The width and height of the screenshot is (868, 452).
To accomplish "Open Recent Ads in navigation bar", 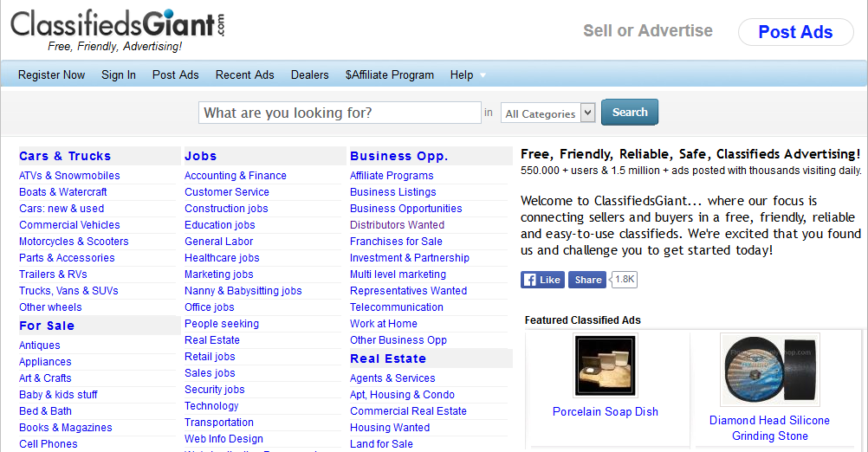I will coord(244,74).
